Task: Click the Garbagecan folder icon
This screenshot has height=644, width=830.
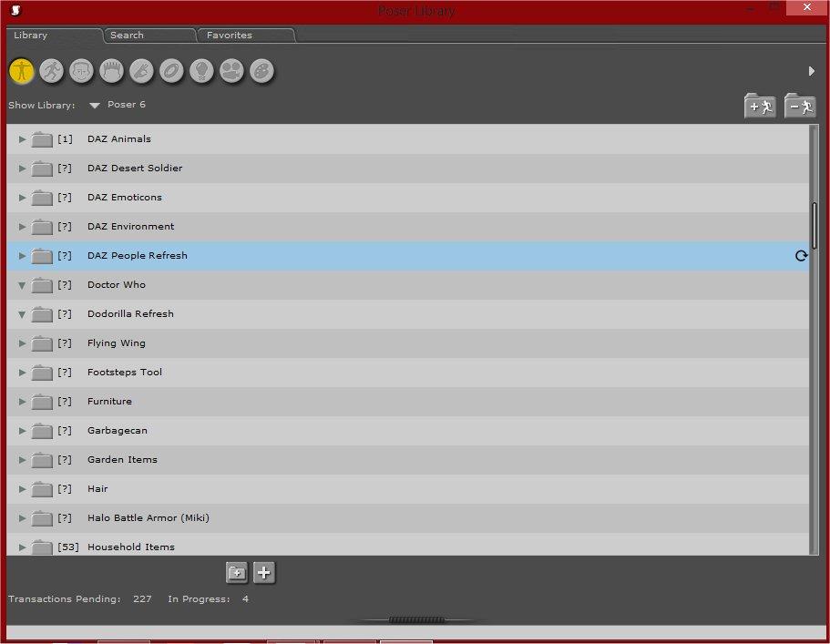Action: pyautogui.click(x=42, y=431)
